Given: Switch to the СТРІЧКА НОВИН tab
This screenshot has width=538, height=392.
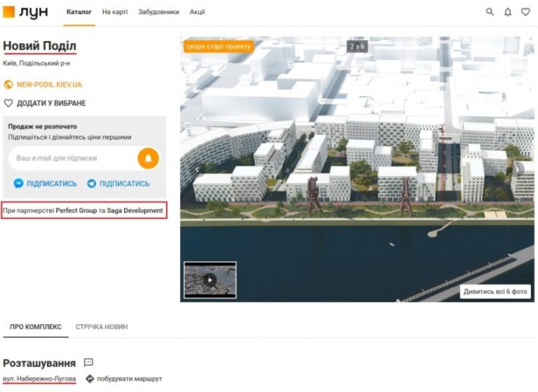Looking at the screenshot, I should (101, 327).
